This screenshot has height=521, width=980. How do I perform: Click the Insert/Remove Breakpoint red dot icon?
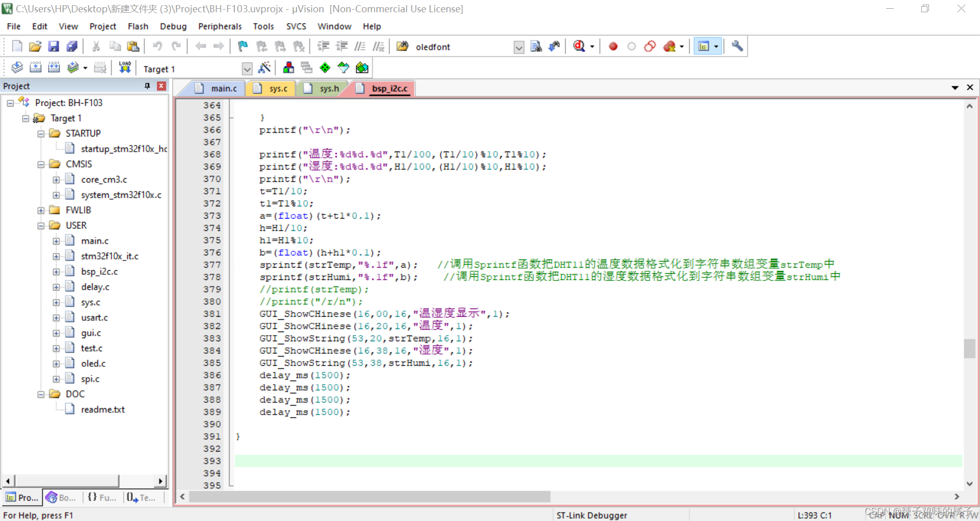coord(612,46)
